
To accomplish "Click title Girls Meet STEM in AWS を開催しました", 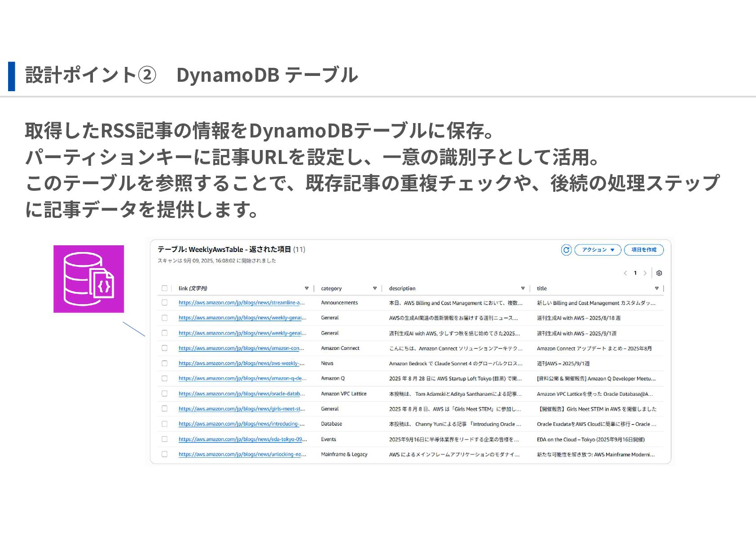I will (x=597, y=409).
